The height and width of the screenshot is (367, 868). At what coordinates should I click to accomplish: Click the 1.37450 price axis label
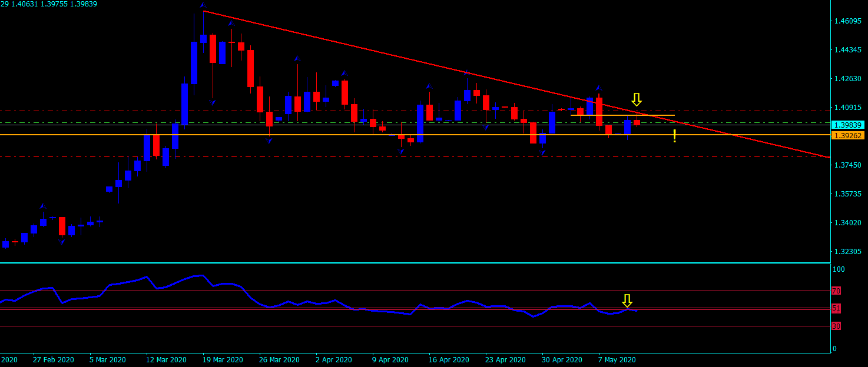(849, 165)
